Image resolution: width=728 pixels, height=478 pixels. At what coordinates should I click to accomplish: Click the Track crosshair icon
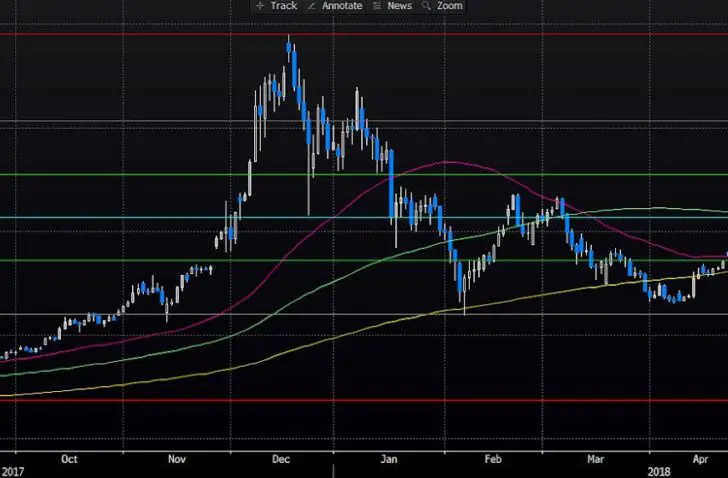click(260, 6)
